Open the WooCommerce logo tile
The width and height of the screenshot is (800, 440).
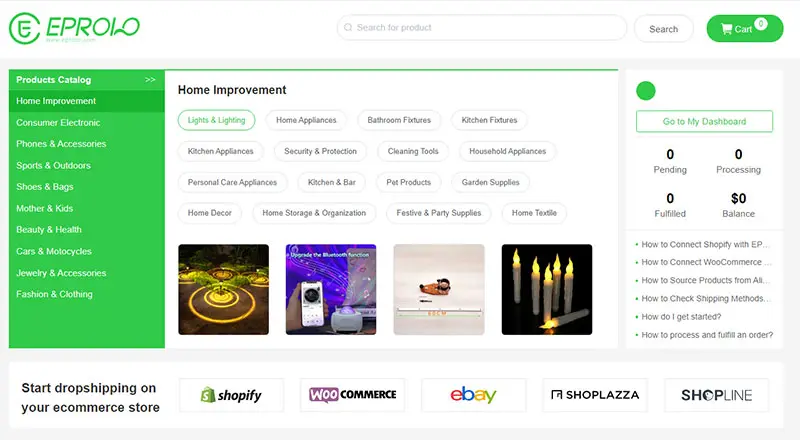pos(353,395)
